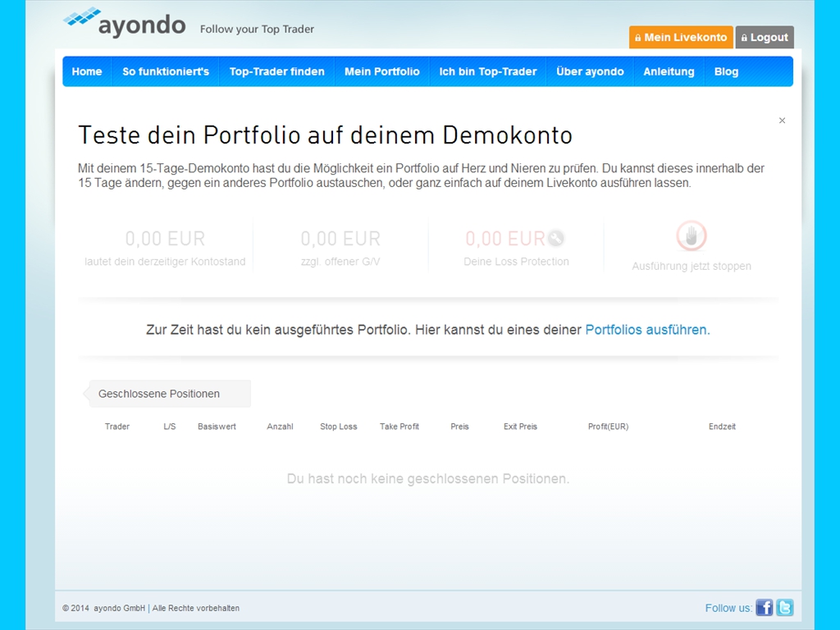Viewport: 840px width, 630px height.
Task: Visit the Blog page
Action: click(x=726, y=71)
